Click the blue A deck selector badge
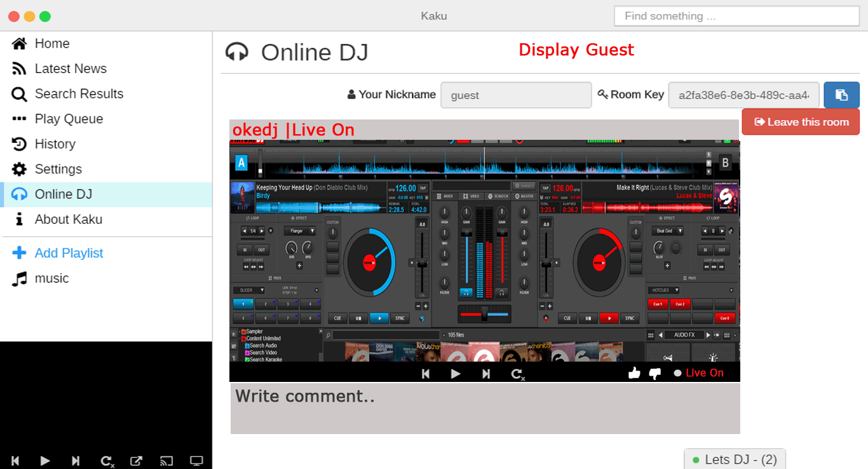The height and width of the screenshot is (469, 868). pyautogui.click(x=241, y=163)
